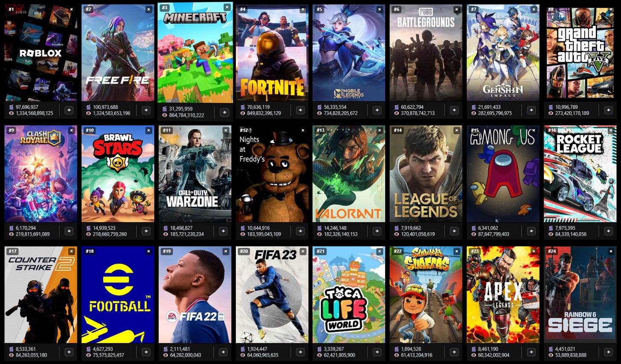Click the plus button under Roblox card
The height and width of the screenshot is (364, 621).
pyautogui.click(x=69, y=110)
